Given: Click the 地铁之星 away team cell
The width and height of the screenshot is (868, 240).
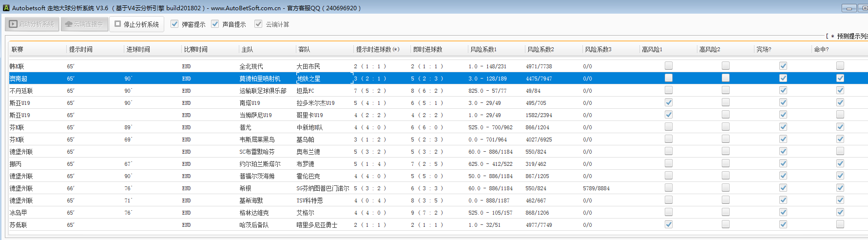Looking at the screenshot, I should pos(309,79).
